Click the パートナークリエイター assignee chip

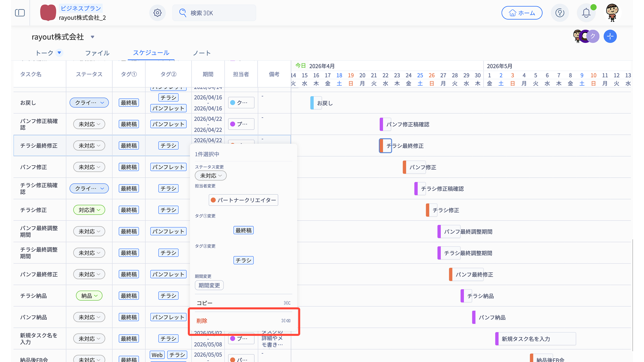pos(243,200)
